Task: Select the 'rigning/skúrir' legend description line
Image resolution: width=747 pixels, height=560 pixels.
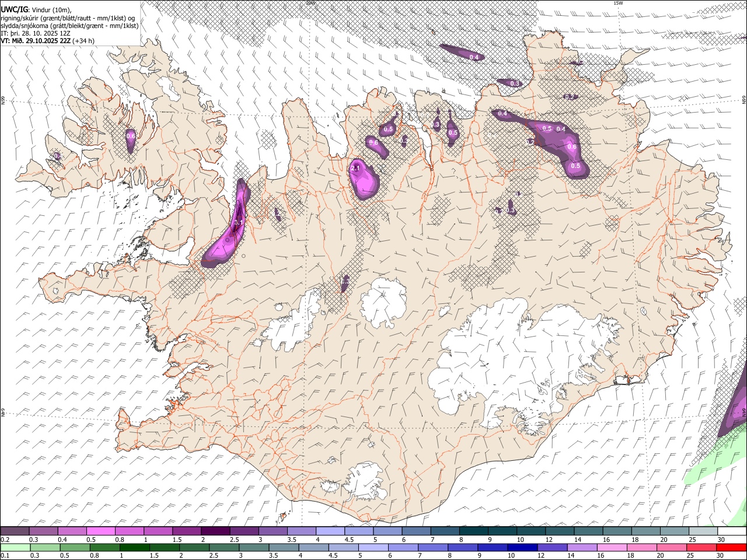Action: [69, 17]
